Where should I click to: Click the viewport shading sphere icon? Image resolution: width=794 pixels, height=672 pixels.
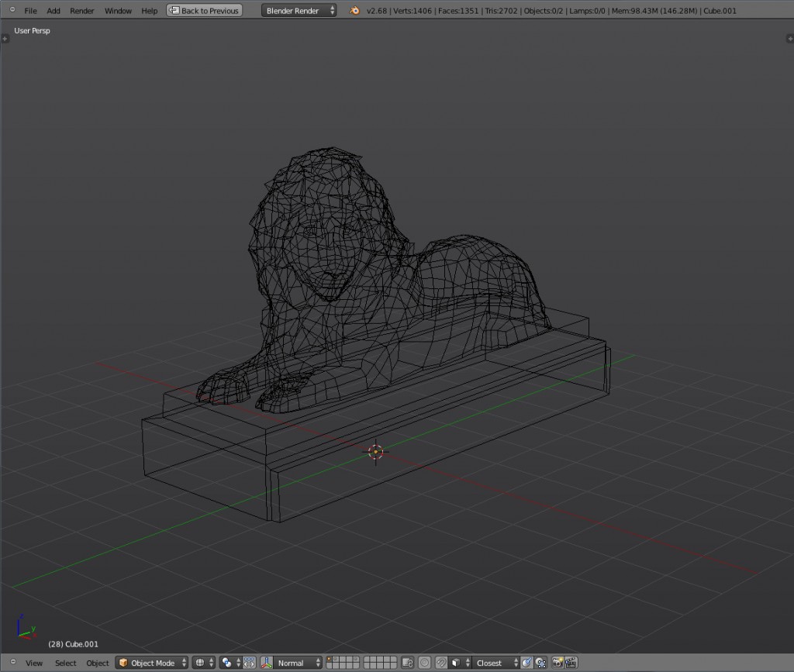(200, 663)
